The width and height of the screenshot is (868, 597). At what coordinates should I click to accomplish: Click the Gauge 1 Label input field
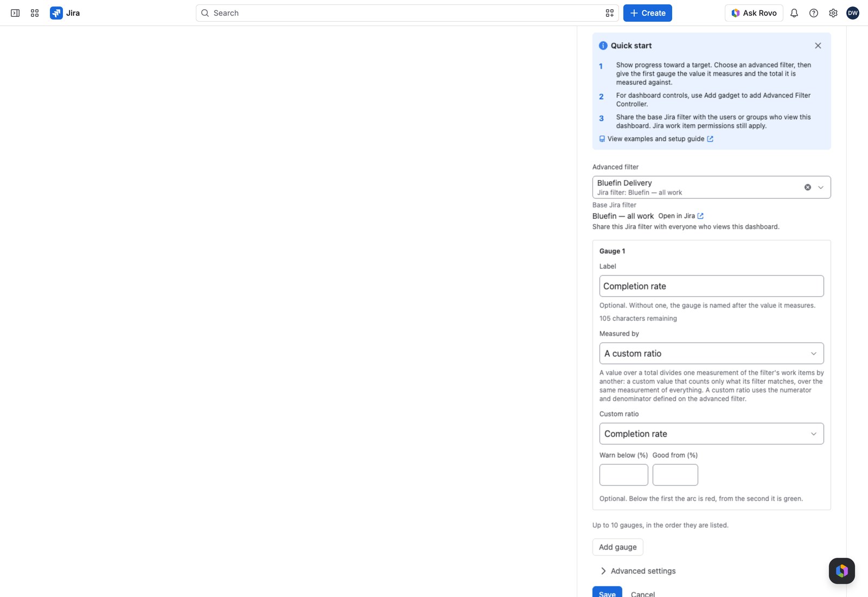(x=712, y=286)
